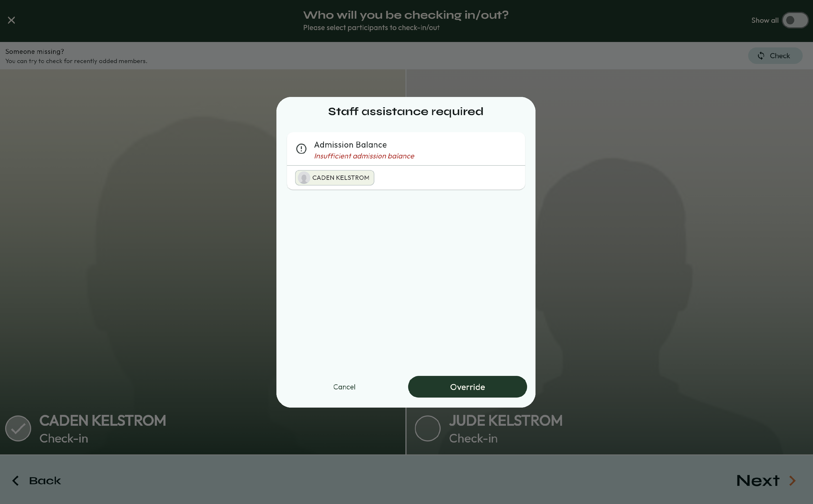The height and width of the screenshot is (504, 813).
Task: Click the Admission Balance heading row
Action: tap(350, 145)
